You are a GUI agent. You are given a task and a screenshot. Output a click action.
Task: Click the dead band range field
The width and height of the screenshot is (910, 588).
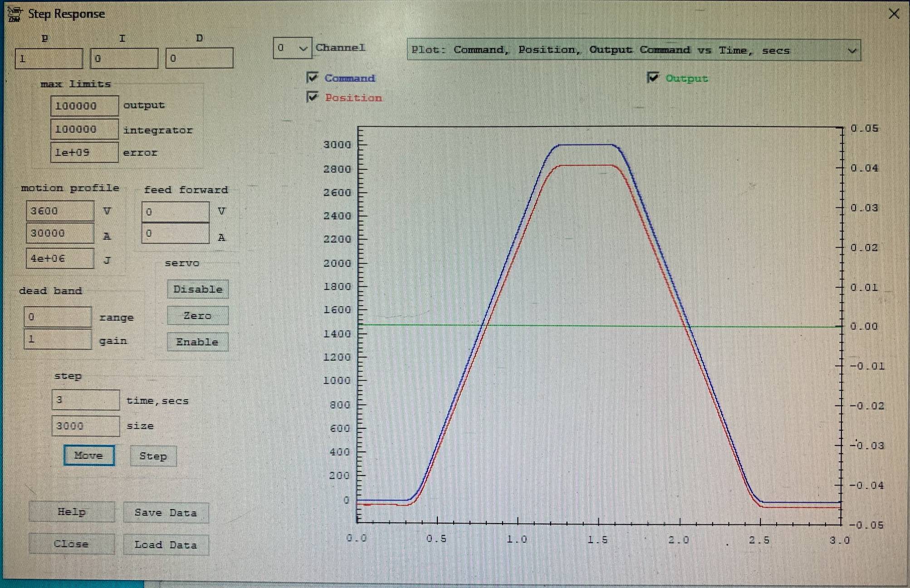coord(58,317)
